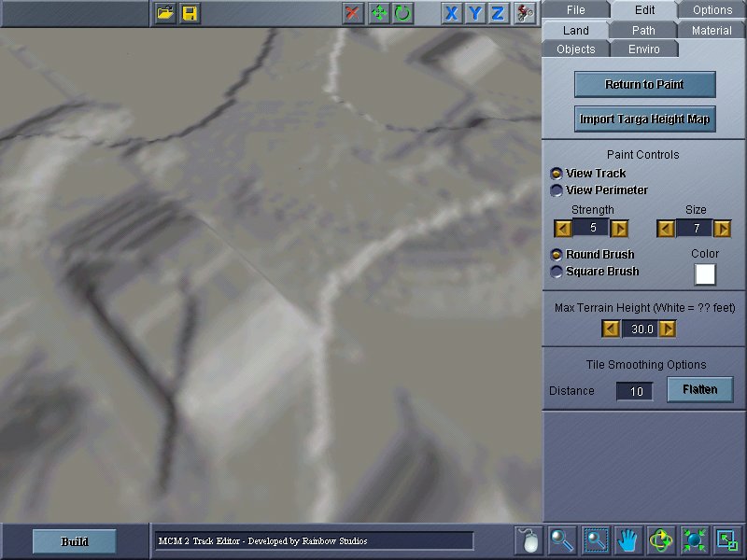Toggle the viewport maximize icon
The width and height of the screenshot is (747, 560).
click(x=727, y=540)
